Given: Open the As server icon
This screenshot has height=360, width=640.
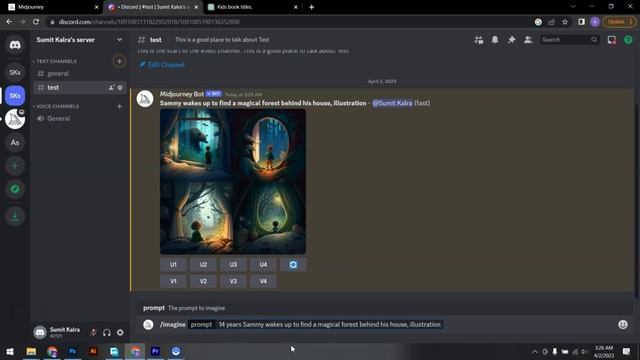Looking at the screenshot, I should (15, 142).
